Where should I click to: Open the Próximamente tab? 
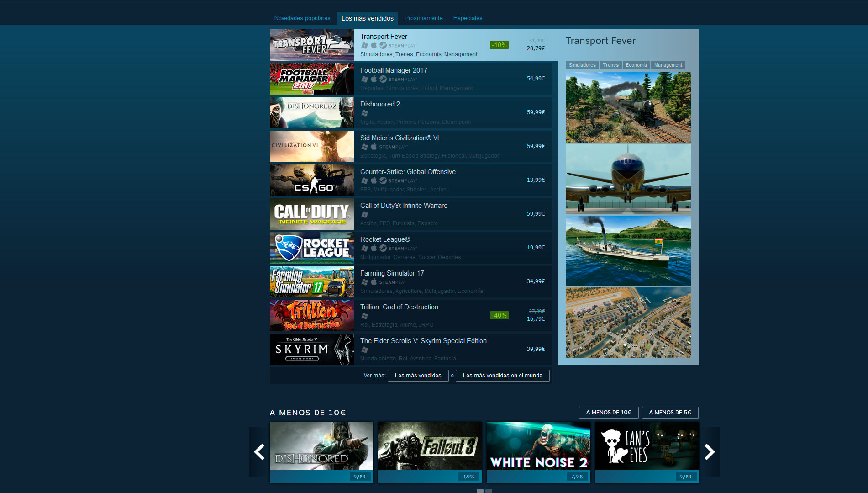423,18
